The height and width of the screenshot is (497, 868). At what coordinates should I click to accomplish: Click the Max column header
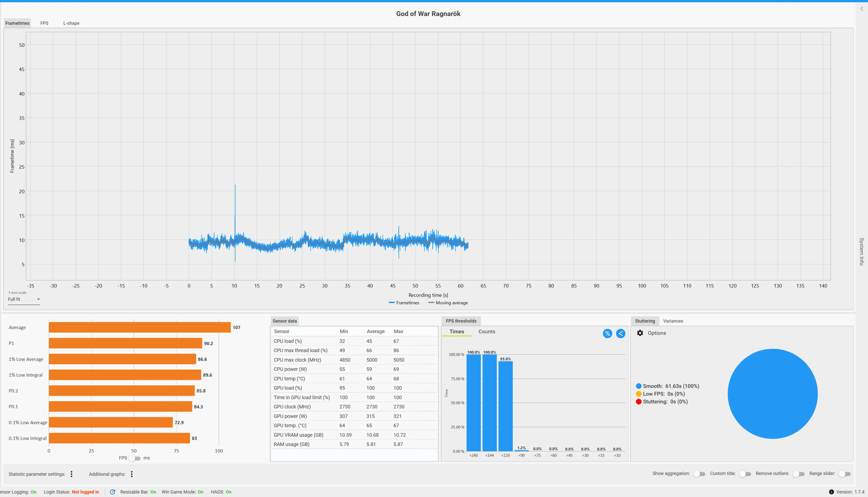398,331
